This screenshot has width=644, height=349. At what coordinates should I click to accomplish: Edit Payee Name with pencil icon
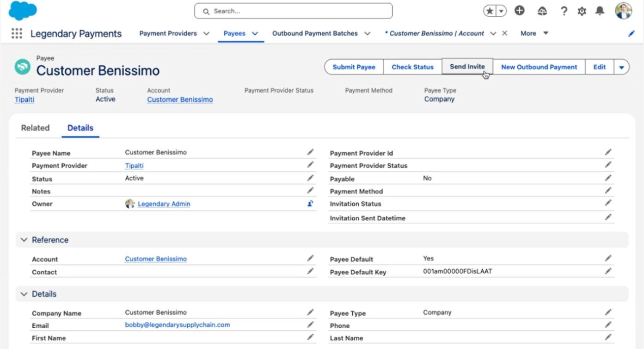[310, 152]
